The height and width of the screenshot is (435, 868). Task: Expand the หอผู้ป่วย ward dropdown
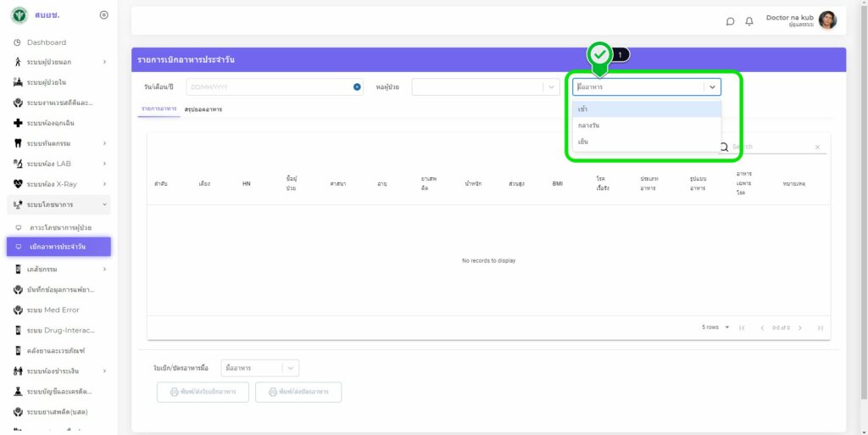coord(551,86)
